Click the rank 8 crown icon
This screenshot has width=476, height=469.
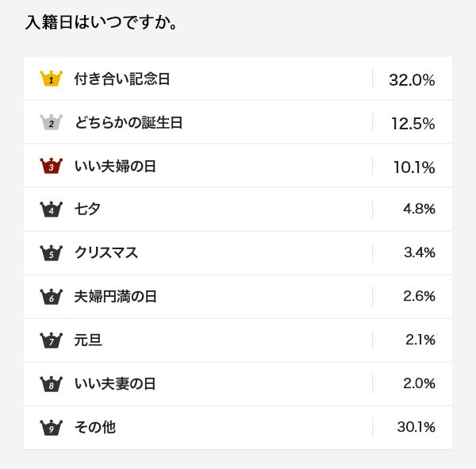[51, 384]
